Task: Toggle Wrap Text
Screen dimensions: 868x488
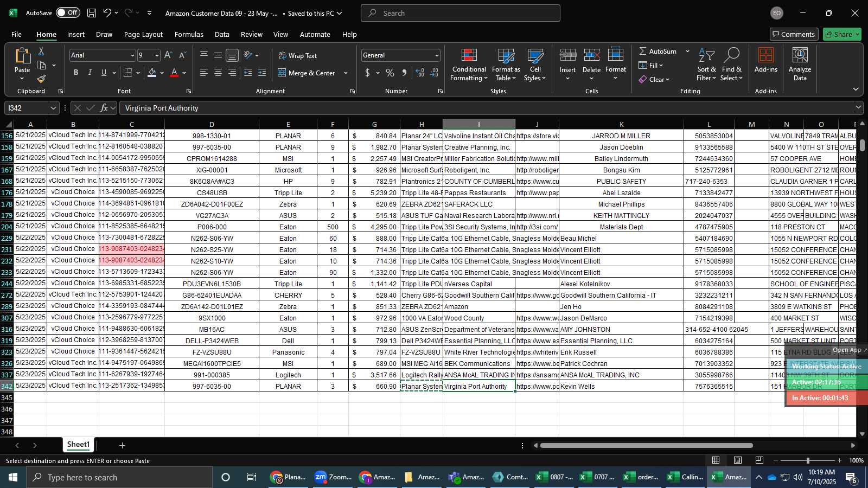Action: click(x=297, y=55)
